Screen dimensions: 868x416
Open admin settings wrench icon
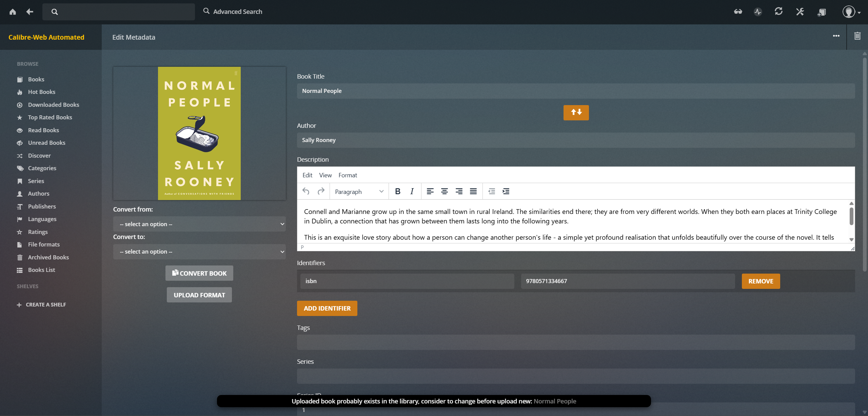pos(800,12)
